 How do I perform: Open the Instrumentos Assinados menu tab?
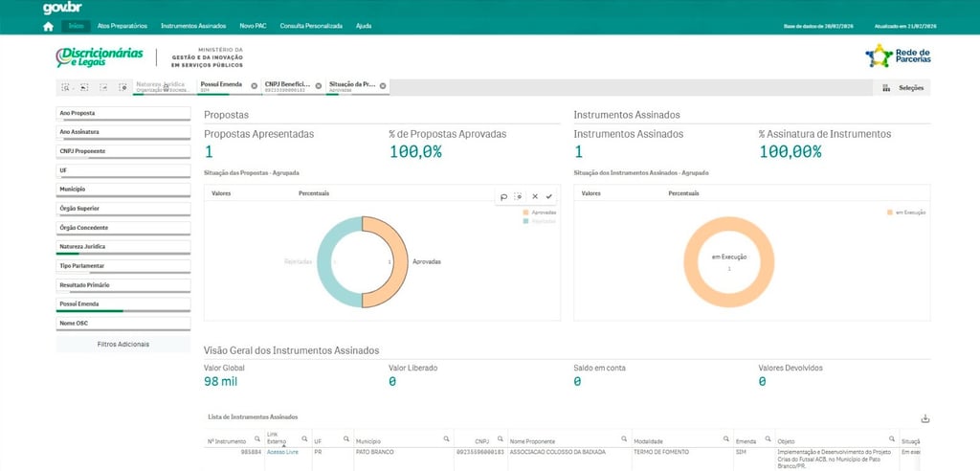pyautogui.click(x=194, y=26)
